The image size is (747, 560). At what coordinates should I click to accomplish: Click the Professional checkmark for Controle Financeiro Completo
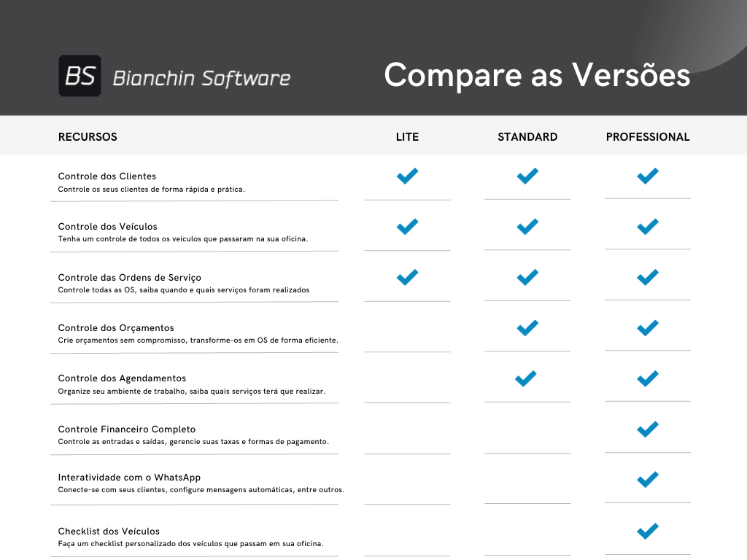pyautogui.click(x=648, y=429)
